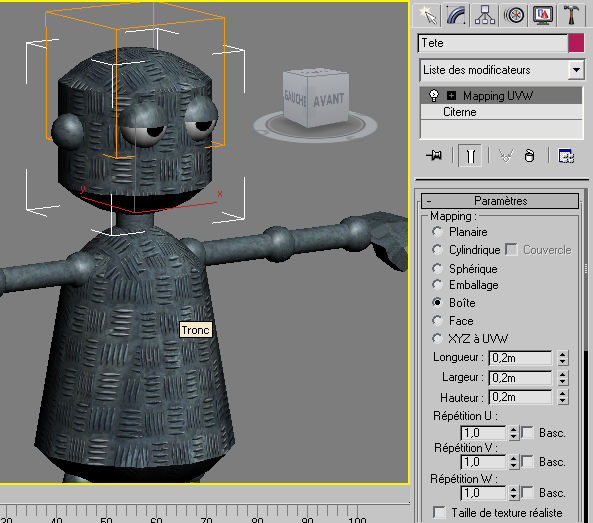Click the Répétition U value field

coord(483,433)
